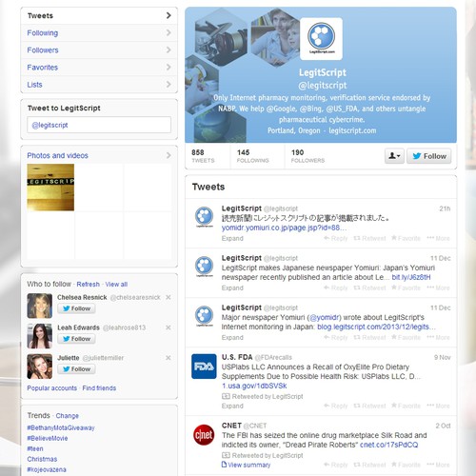Open the LegitScript photo thumbnail
Screen dimensions: 476x476
tap(50, 188)
